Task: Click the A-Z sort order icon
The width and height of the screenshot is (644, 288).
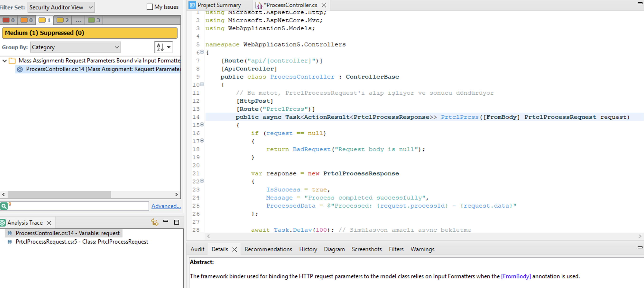Action: coord(160,47)
